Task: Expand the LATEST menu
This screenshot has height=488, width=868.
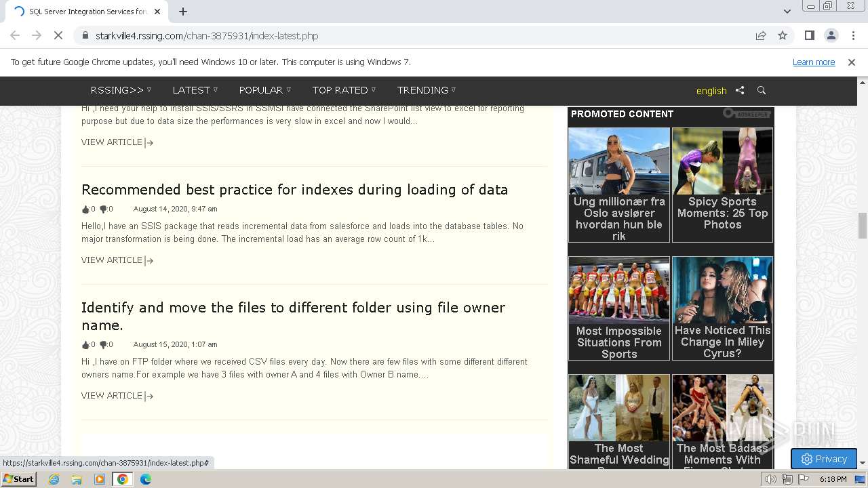Action: [195, 90]
